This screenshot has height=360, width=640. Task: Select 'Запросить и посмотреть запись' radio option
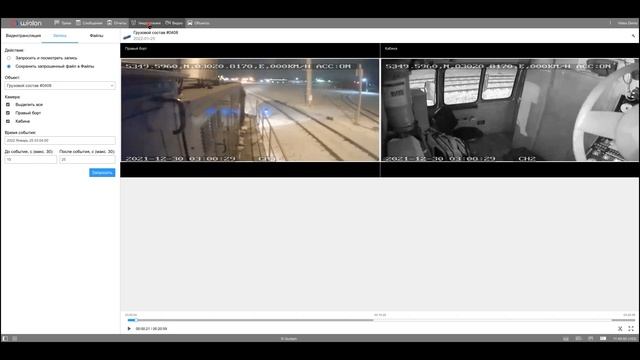[x=9, y=58]
